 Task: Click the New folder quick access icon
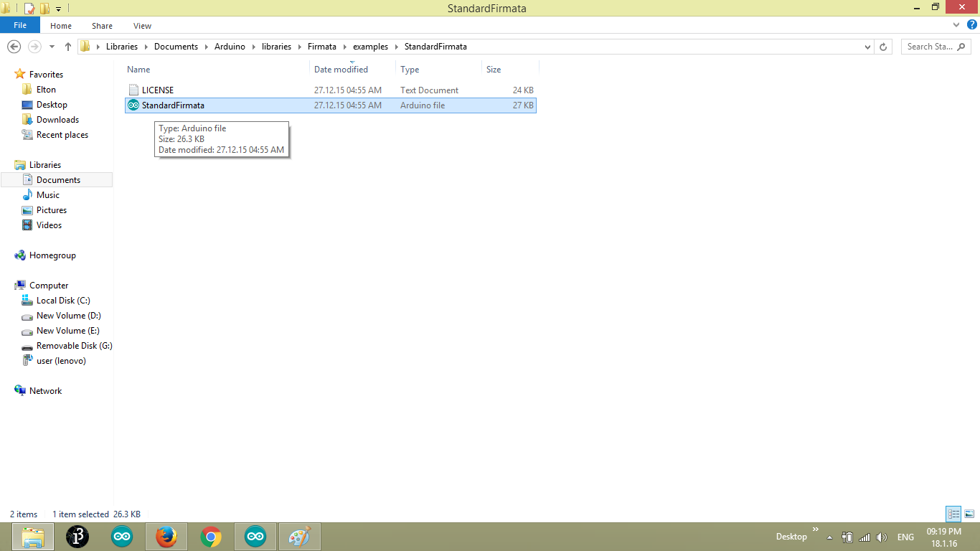[44, 9]
